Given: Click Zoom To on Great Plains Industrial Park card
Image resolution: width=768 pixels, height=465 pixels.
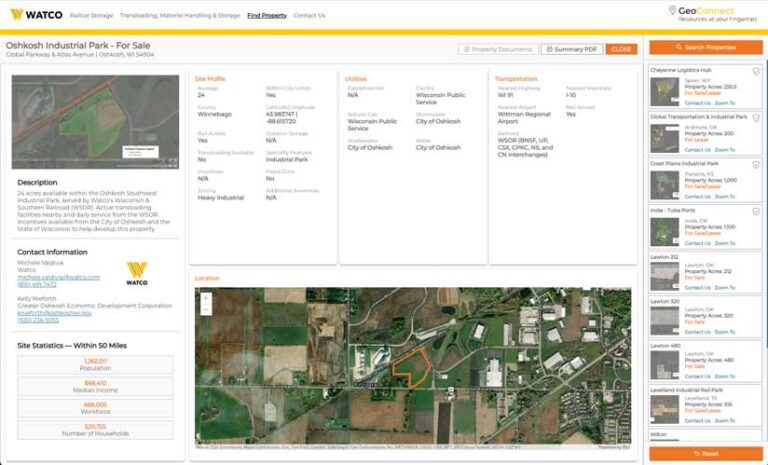Looking at the screenshot, I should (725, 196).
